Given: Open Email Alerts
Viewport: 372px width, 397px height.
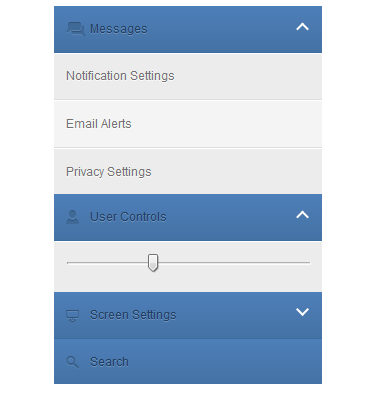Looking at the screenshot, I should point(188,124).
